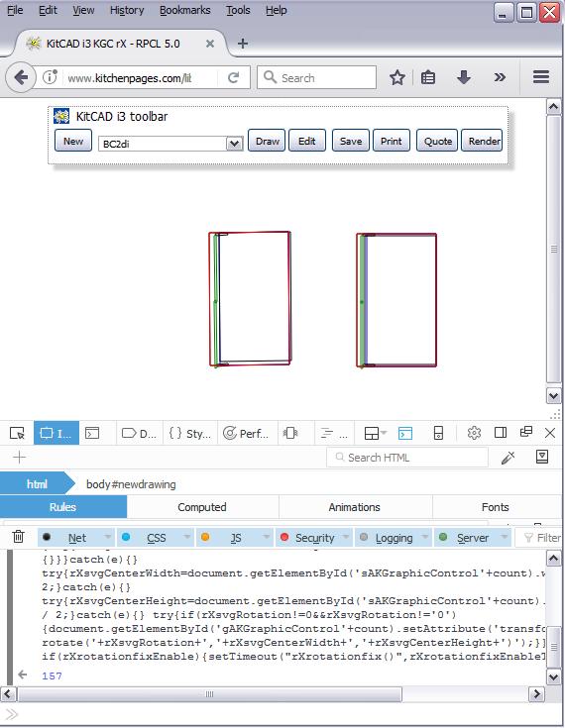
Task: Switch to the Computed tab
Action: (202, 507)
